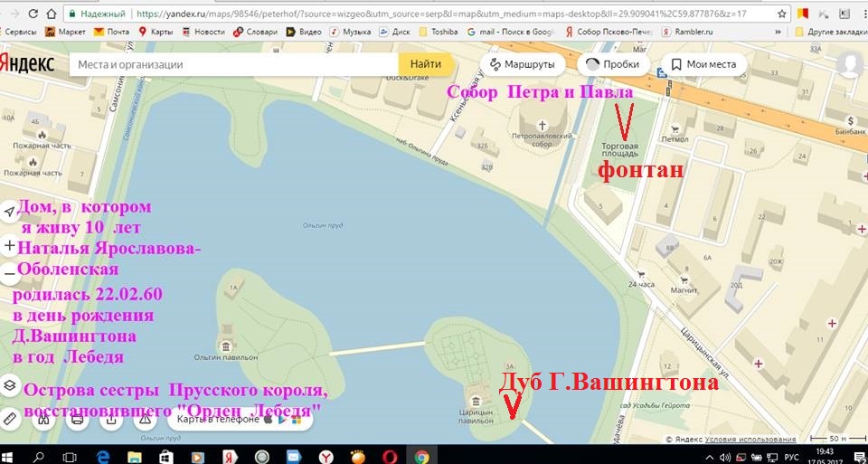Open the Почта bookmark
Image resolution: width=868 pixels, height=464 pixels.
coord(112,33)
